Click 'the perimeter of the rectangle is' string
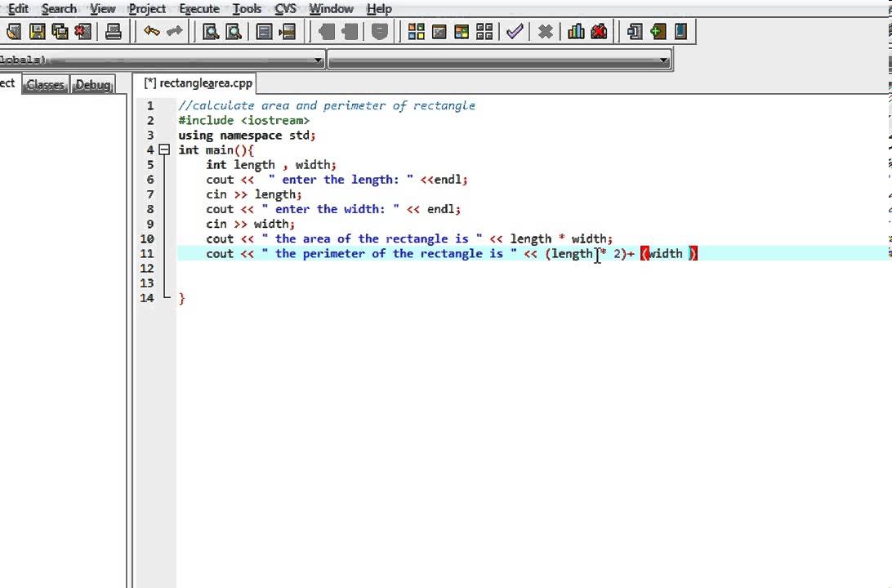Screen dimensions: 892x588 pos(389,253)
